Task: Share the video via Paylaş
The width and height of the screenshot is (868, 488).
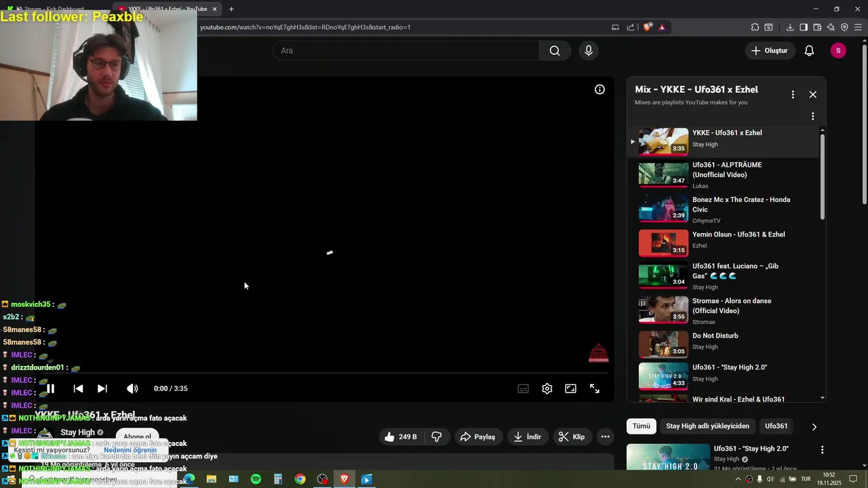Action: coord(477,437)
